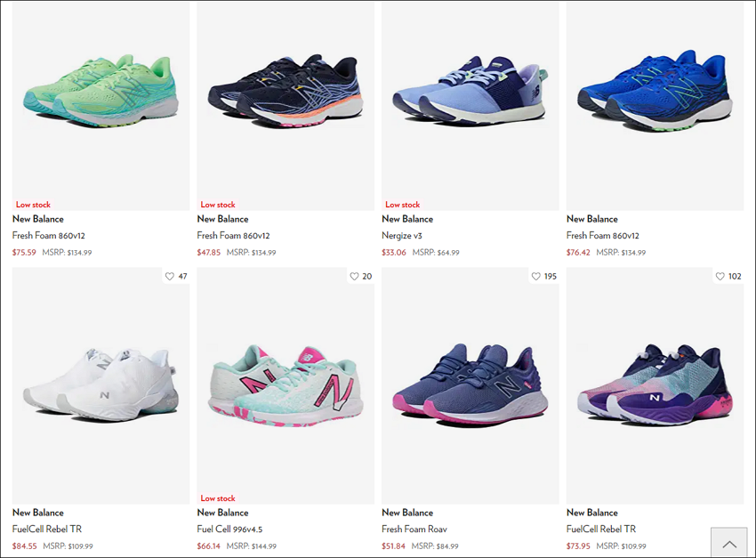Open the Fuel Cell 996v4.5 product link
Screen dimensions: 756x558
[x=229, y=529]
